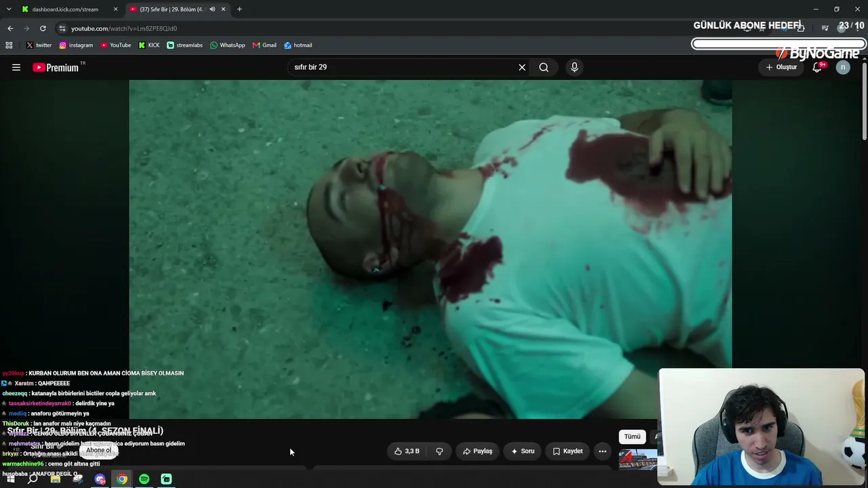Click the youtube.com address bar URL
This screenshot has height=488, width=868.
pos(124,28)
